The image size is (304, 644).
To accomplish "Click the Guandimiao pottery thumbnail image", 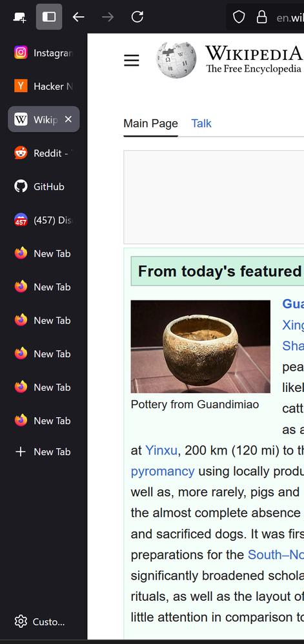I will 200,347.
